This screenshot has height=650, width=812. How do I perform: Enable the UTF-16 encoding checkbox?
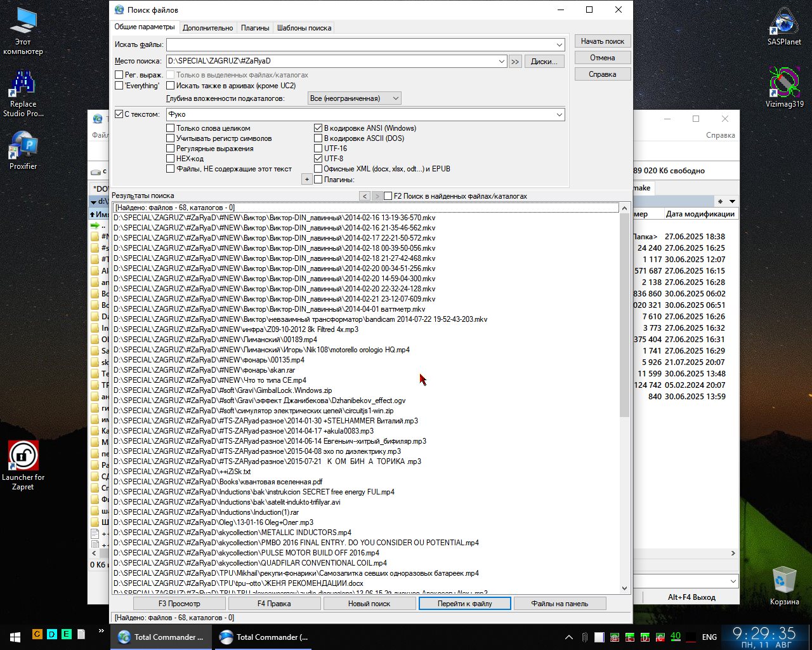point(318,149)
